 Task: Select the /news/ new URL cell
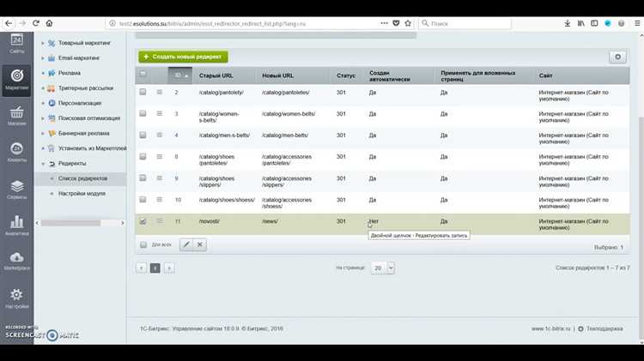[x=270, y=221]
